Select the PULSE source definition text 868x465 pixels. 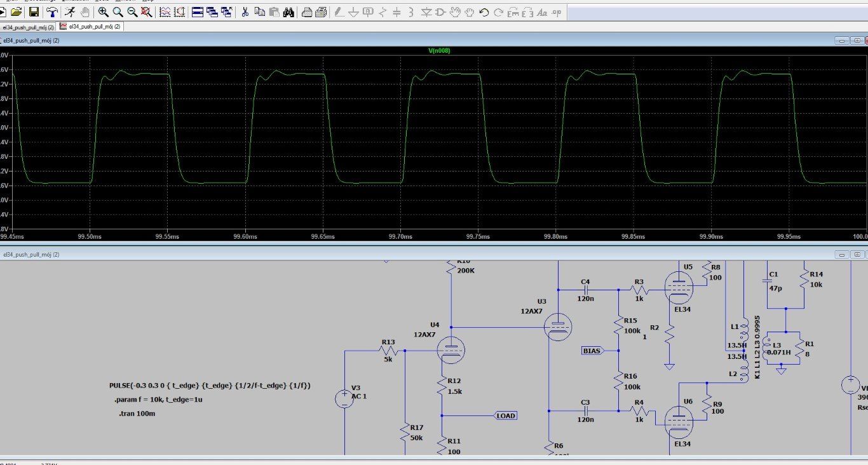pyautogui.click(x=210, y=386)
